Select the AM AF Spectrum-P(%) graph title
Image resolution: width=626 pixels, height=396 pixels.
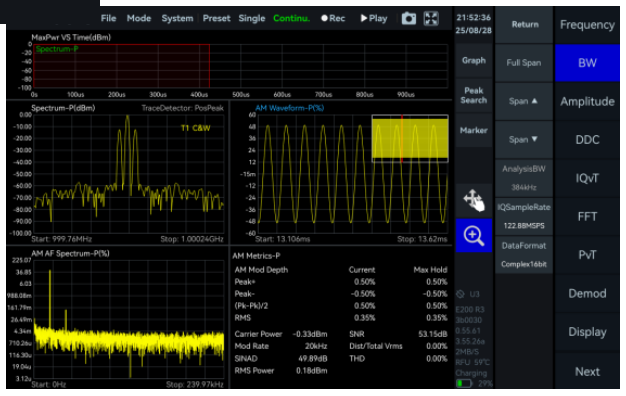(70, 253)
